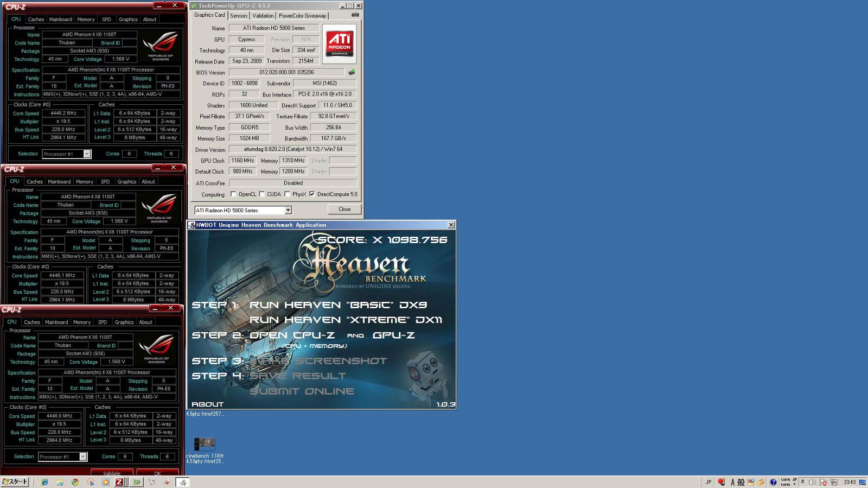
Task: Click the system clock showing 23:43
Action: (850, 482)
